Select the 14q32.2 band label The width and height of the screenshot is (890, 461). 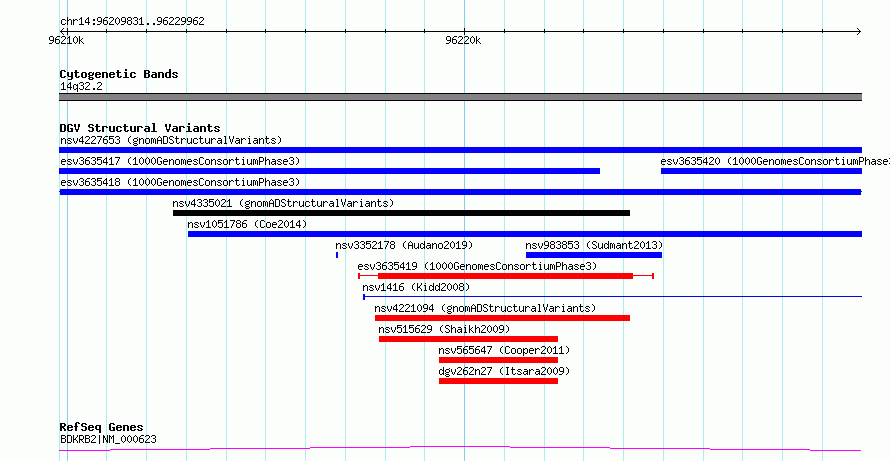[81, 87]
